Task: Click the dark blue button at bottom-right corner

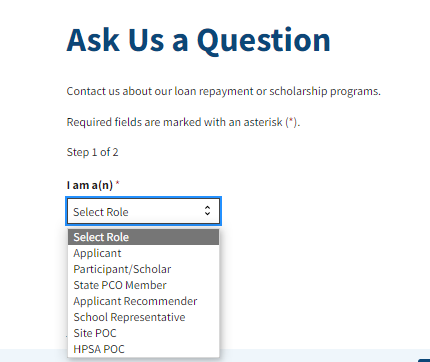Action: point(424,360)
